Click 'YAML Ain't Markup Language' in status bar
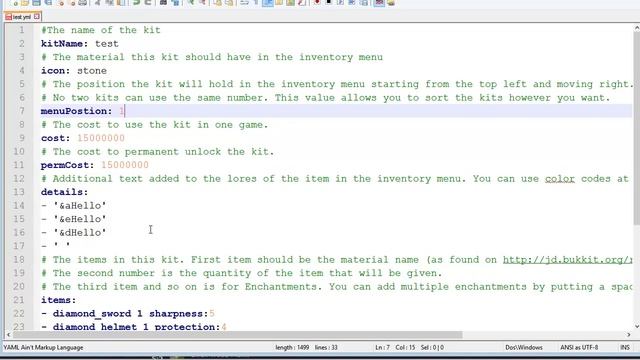640x360 pixels. point(43,347)
